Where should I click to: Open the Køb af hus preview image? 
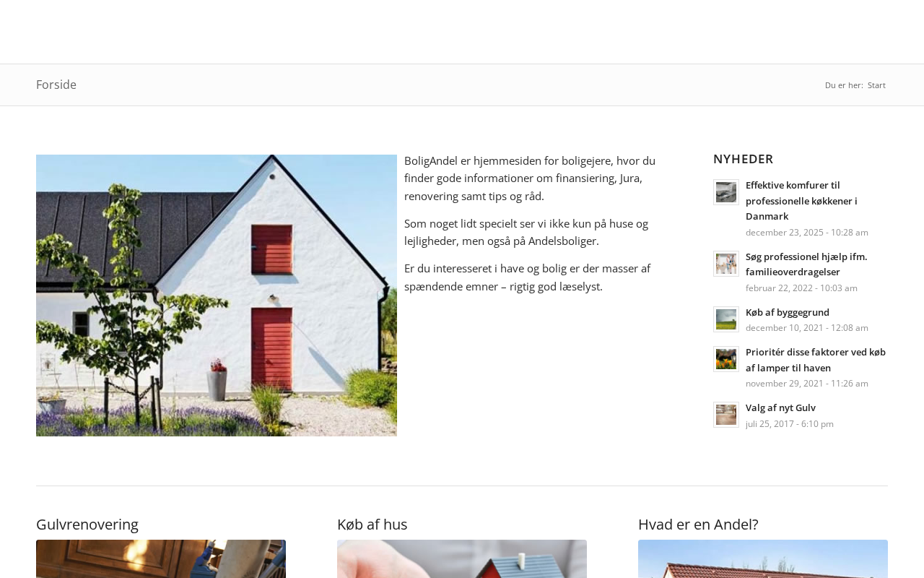pyautogui.click(x=462, y=559)
